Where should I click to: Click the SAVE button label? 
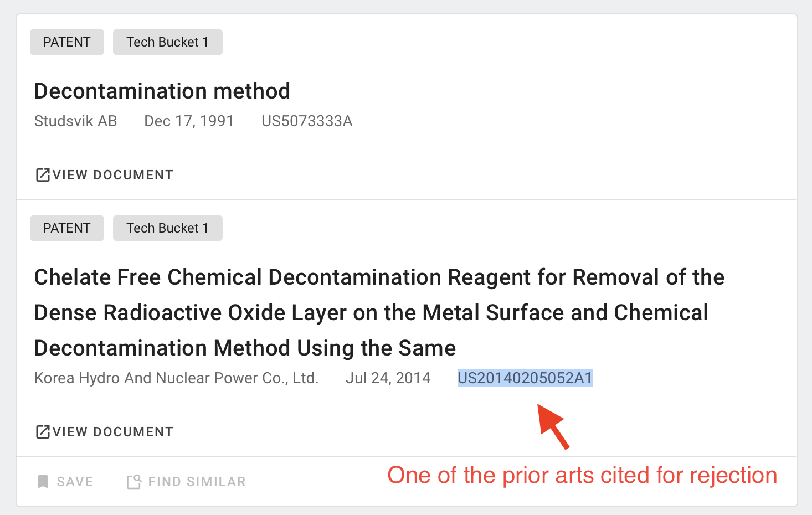point(75,482)
